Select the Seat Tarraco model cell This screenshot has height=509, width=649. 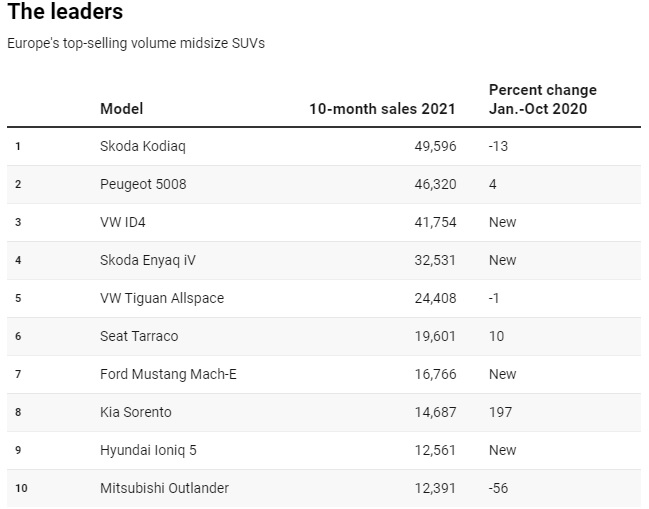(139, 336)
